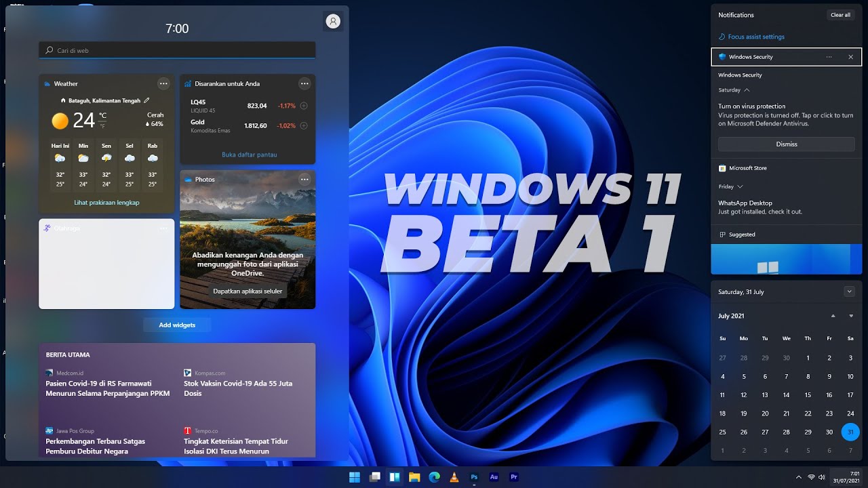The height and width of the screenshot is (488, 868).
Task: Open File Explorer from taskbar
Action: pyautogui.click(x=414, y=477)
